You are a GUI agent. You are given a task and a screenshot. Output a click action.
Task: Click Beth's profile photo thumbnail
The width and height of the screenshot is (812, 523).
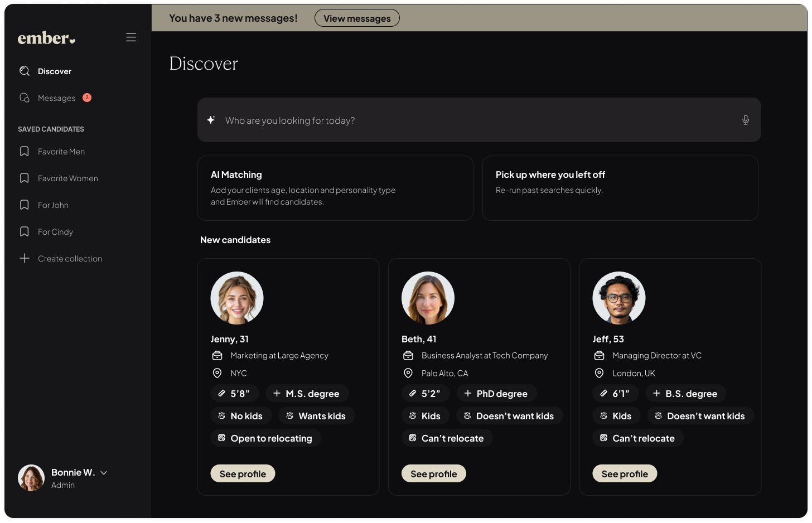pyautogui.click(x=428, y=298)
